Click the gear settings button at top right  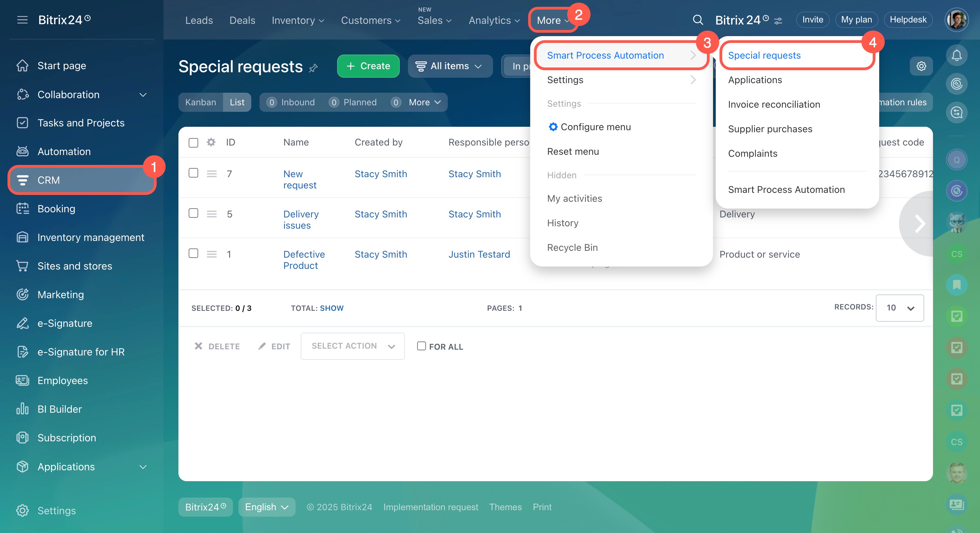921,66
